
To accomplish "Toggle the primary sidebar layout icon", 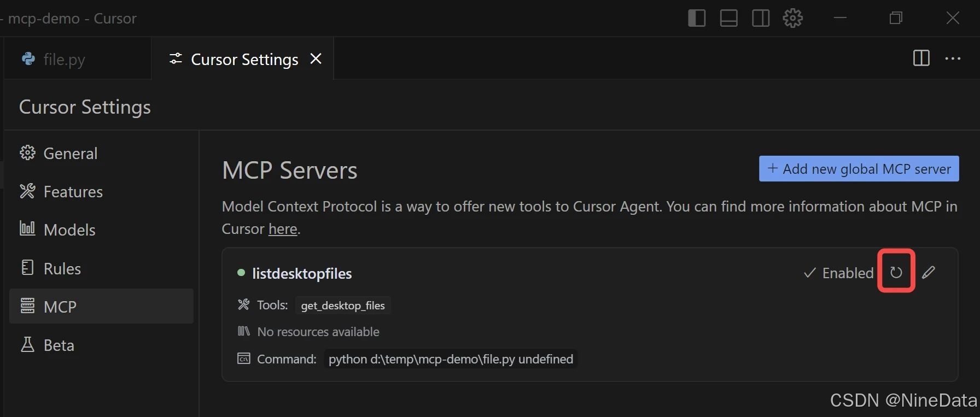I will (x=696, y=18).
